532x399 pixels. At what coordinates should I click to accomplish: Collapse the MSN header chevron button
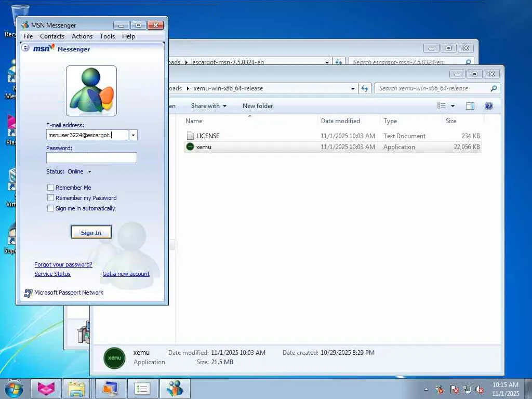pos(25,48)
